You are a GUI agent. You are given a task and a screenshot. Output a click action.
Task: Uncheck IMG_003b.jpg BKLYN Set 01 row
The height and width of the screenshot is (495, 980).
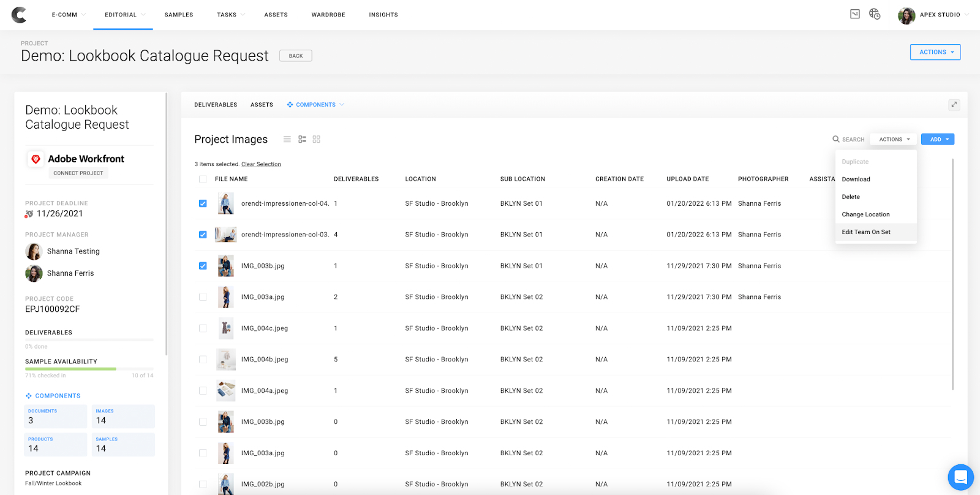coord(203,266)
